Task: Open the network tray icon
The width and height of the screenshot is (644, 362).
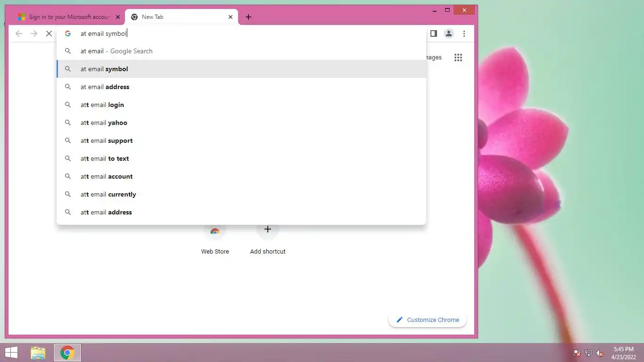Action: [x=588, y=353]
